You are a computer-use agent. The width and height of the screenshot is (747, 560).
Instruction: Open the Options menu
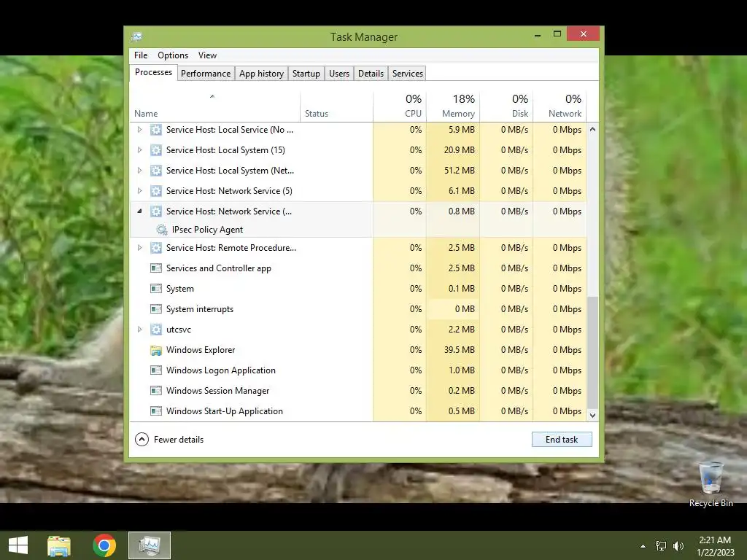pos(173,55)
